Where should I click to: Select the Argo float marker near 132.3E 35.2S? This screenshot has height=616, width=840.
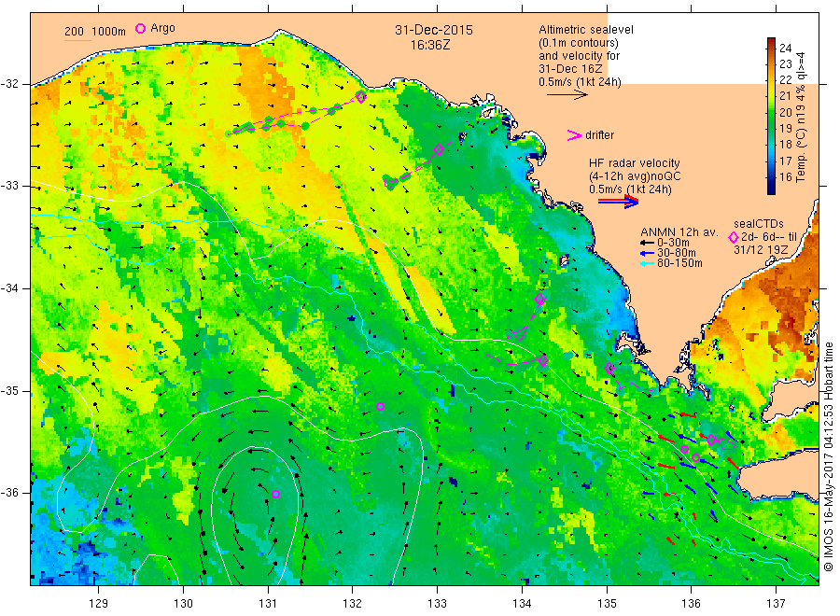click(381, 407)
